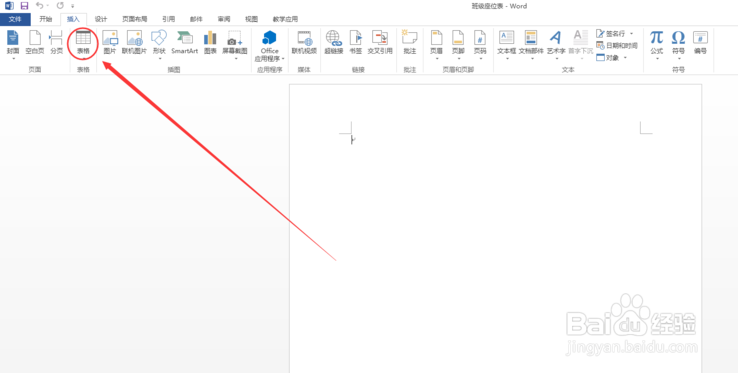Viewport: 738px width, 373px height.
Task: Expand the 封面 (Cover Page) gallery
Action: point(13,45)
